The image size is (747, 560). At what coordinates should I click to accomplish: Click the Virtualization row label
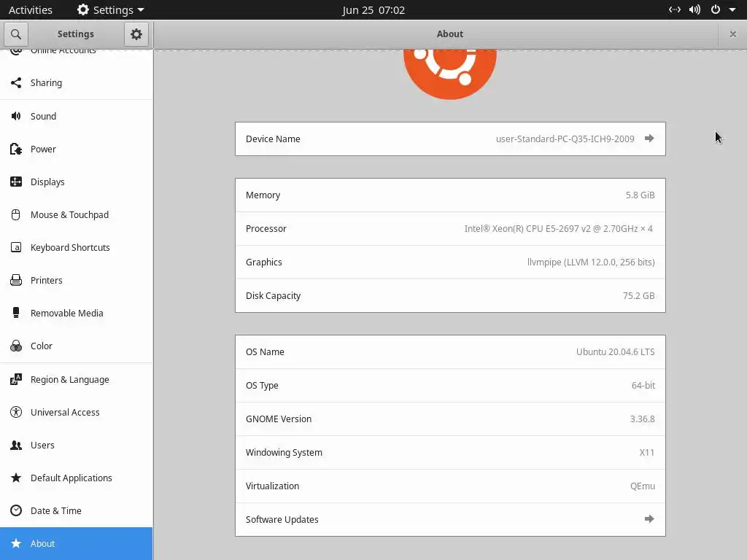[273, 486]
